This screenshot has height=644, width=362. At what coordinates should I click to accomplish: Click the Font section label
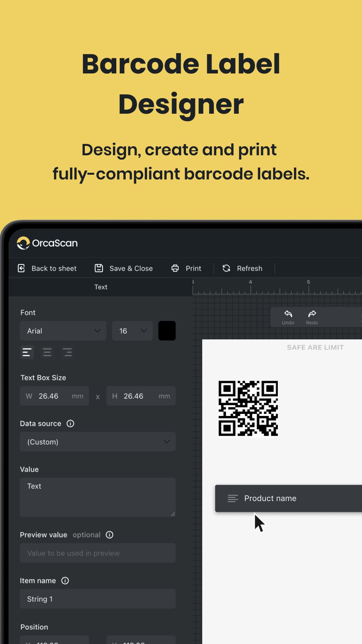28,313
